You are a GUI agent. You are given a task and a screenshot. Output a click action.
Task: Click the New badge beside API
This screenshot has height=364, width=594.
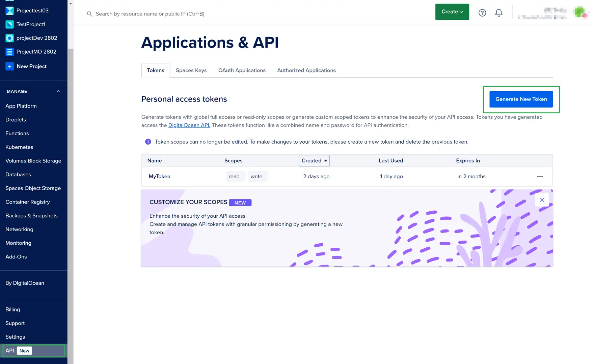click(24, 351)
